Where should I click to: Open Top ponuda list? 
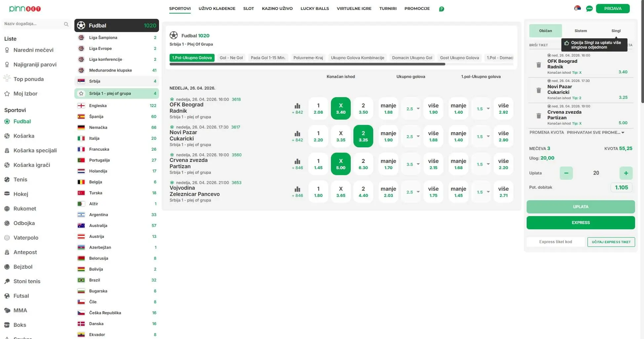[x=28, y=79]
